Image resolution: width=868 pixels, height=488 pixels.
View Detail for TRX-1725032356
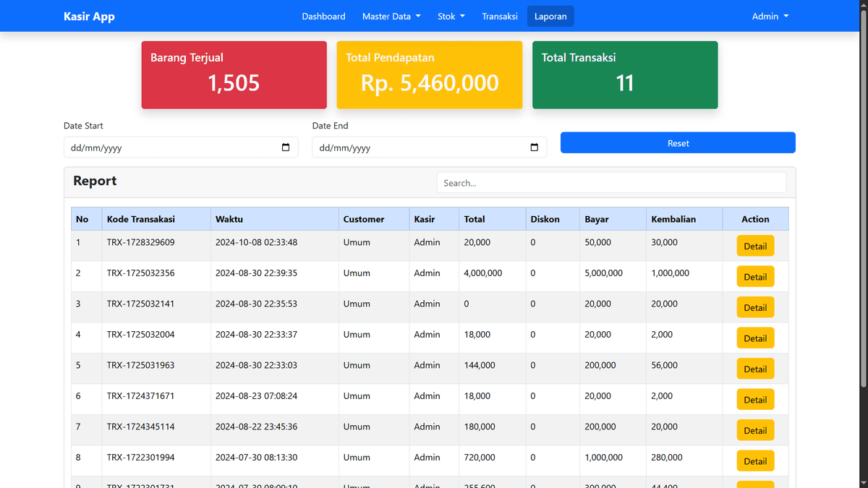755,277
